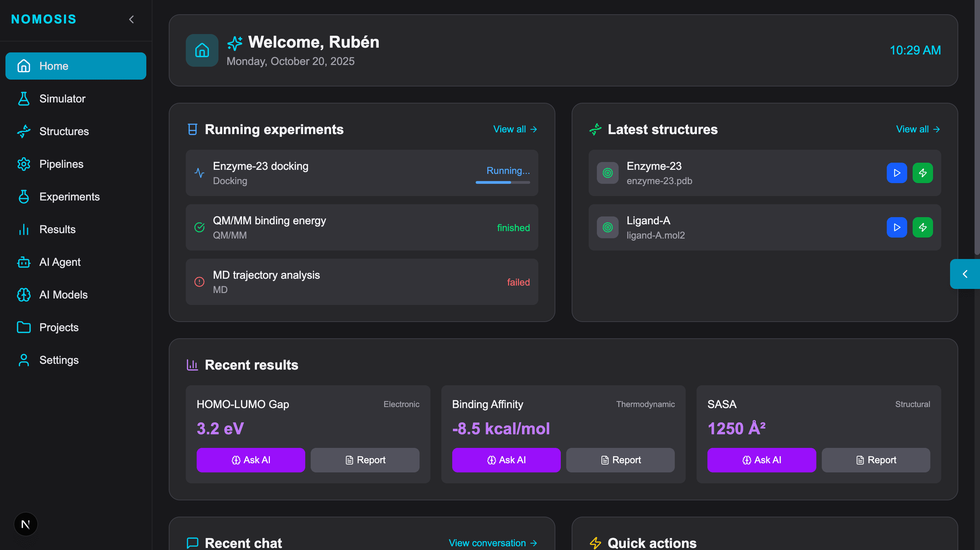Screen dimensions: 980x550
Task: Click green lightning icon for Enzyme-23
Action: click(922, 173)
